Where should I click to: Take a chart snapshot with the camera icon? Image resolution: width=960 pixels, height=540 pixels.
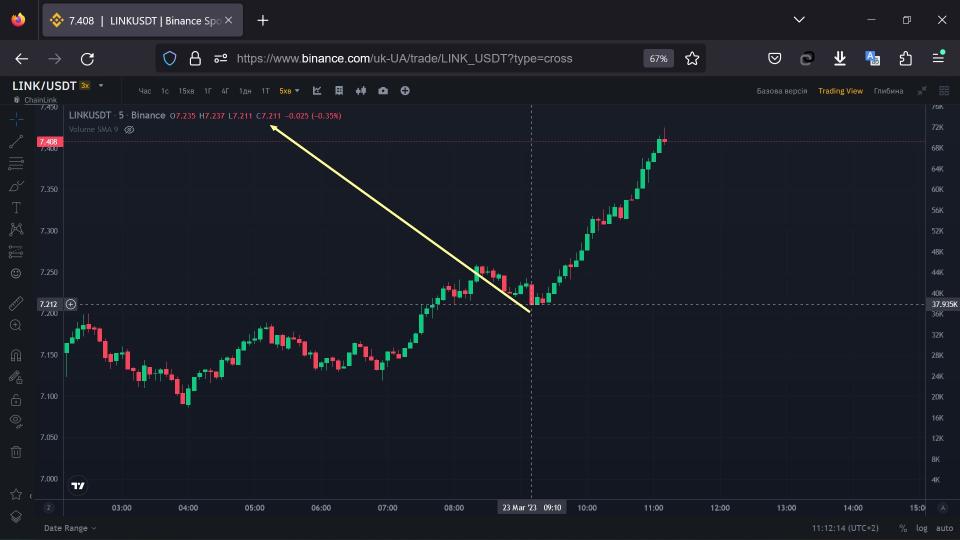(x=383, y=91)
